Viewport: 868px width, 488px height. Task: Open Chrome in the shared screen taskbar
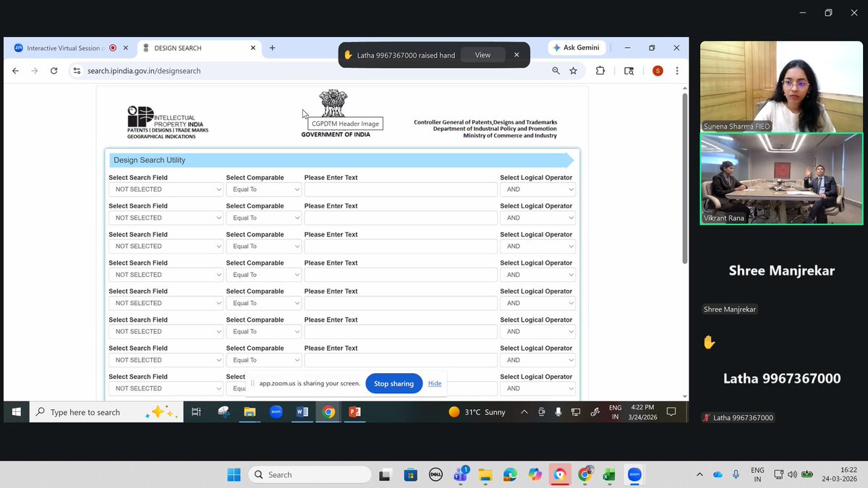click(x=328, y=412)
